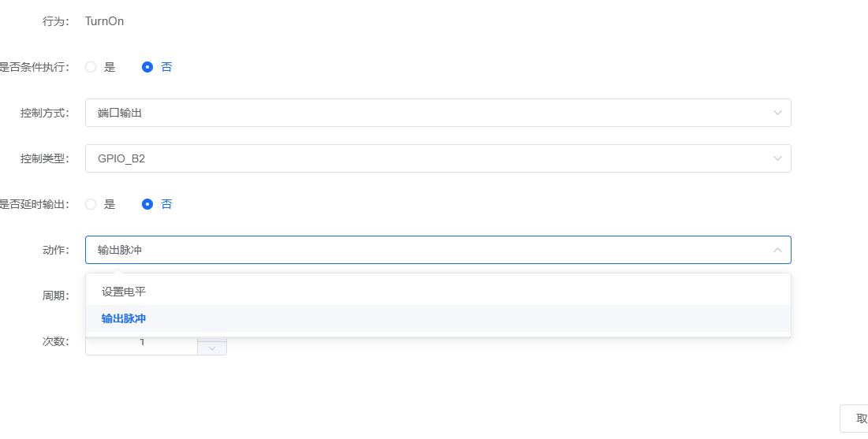Image resolution: width=868 pixels, height=439 pixels.
Task: Open the 控制方式 combo box showing 端口输出
Action: tap(426, 113)
